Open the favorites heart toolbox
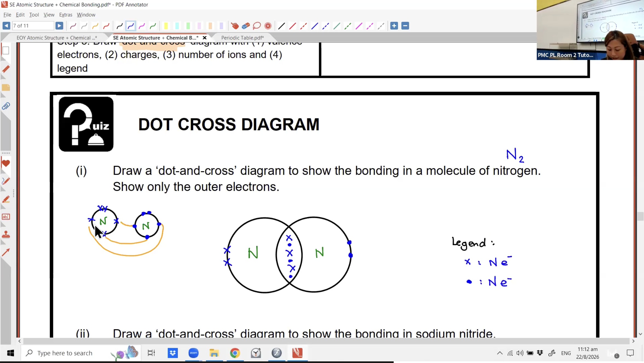Image resolution: width=644 pixels, height=363 pixels. click(x=6, y=163)
